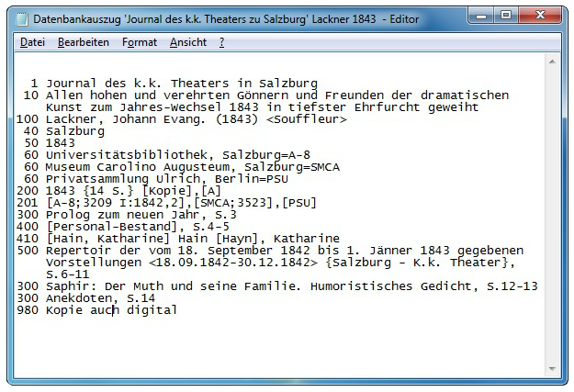Open the Bearbeiten menu
Viewport: 574px width, 392px height.
84,42
